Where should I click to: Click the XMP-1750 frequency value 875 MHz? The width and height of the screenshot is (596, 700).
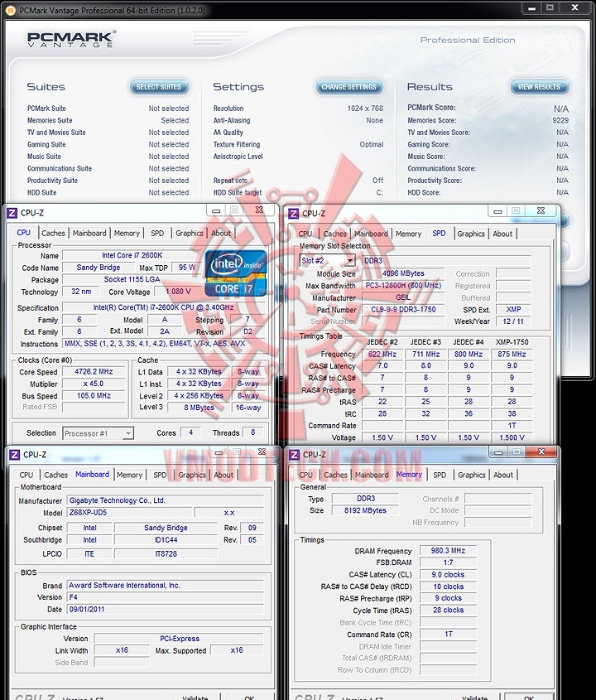512,354
